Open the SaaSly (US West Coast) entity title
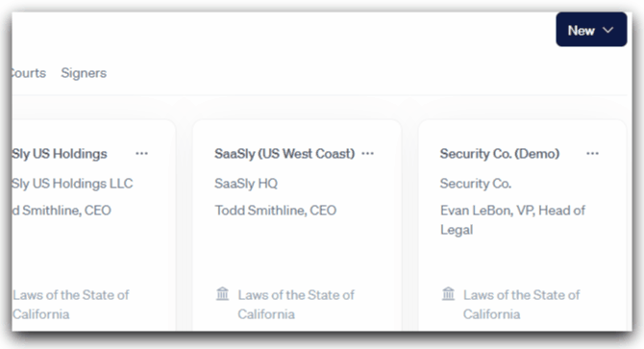This screenshot has height=349, width=644. 285,154
